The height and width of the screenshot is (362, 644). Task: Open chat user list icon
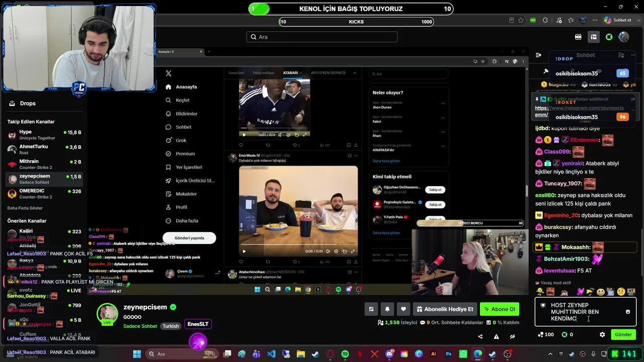coord(621,55)
